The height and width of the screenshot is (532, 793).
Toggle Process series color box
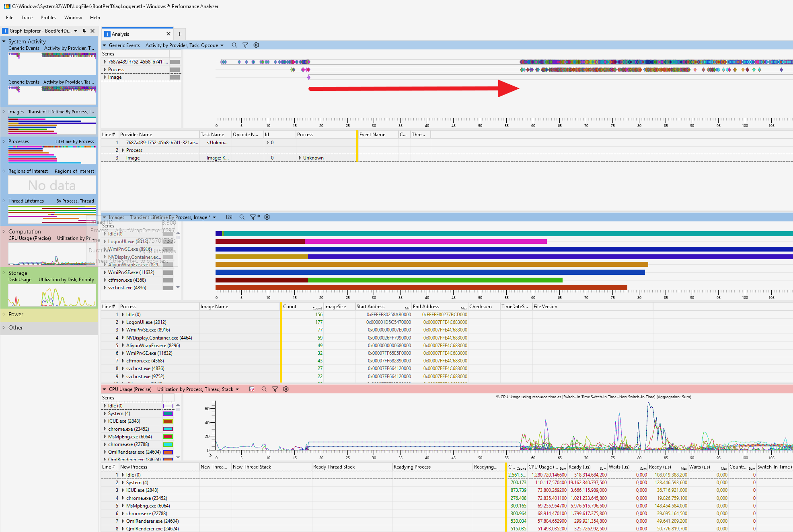[175, 70]
